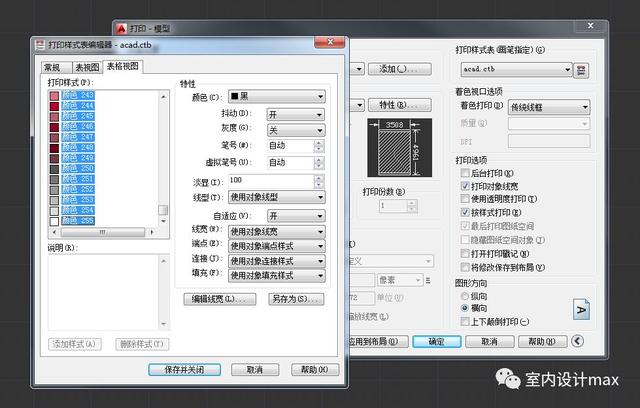Enable the 将修改保存到布局 checkbox
640x408 pixels.
[x=465, y=267]
